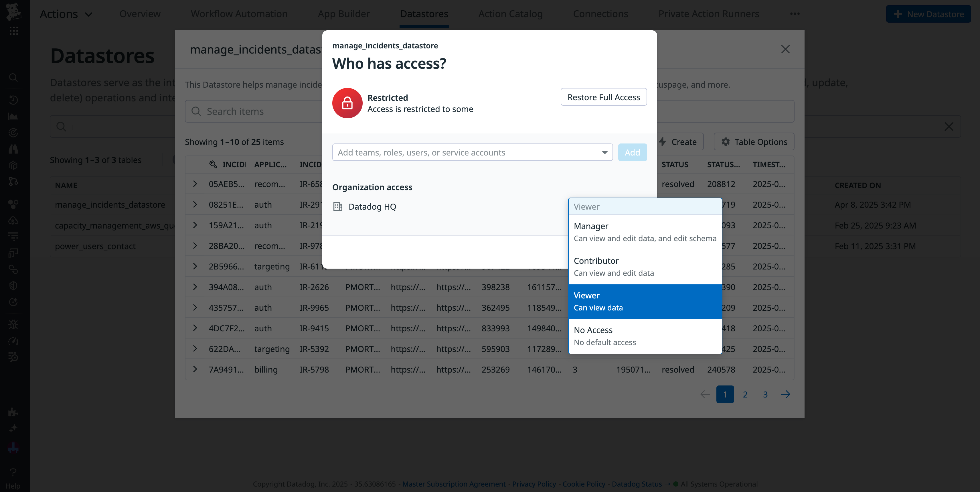Select the shield security sidebar icon
This screenshot has height=492, width=980.
point(14,286)
